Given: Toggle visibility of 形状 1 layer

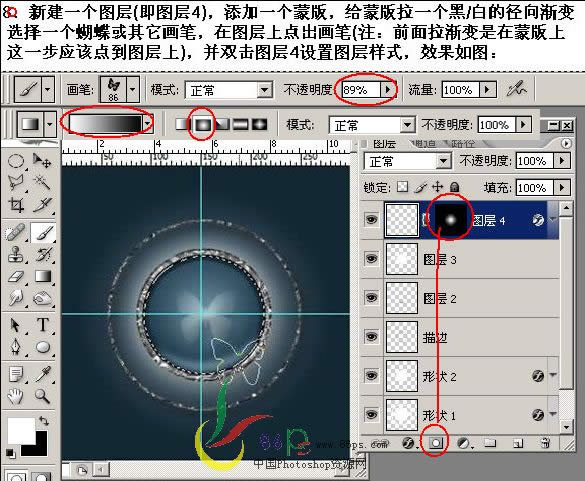Looking at the screenshot, I should tap(371, 415).
